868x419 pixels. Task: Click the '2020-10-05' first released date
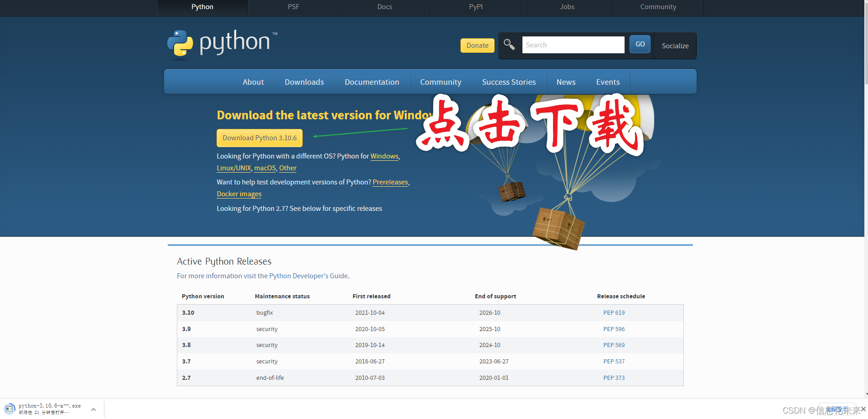(x=370, y=329)
